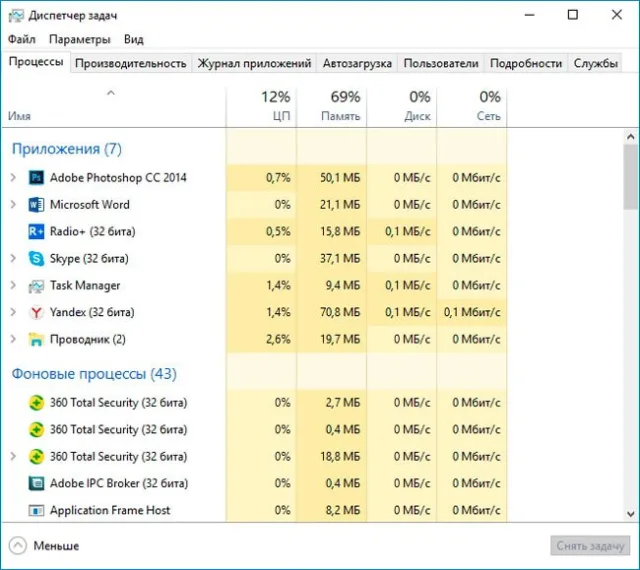This screenshot has height=570, width=640.
Task: Expand the Skype (32 бита) row
Action: coord(13,258)
